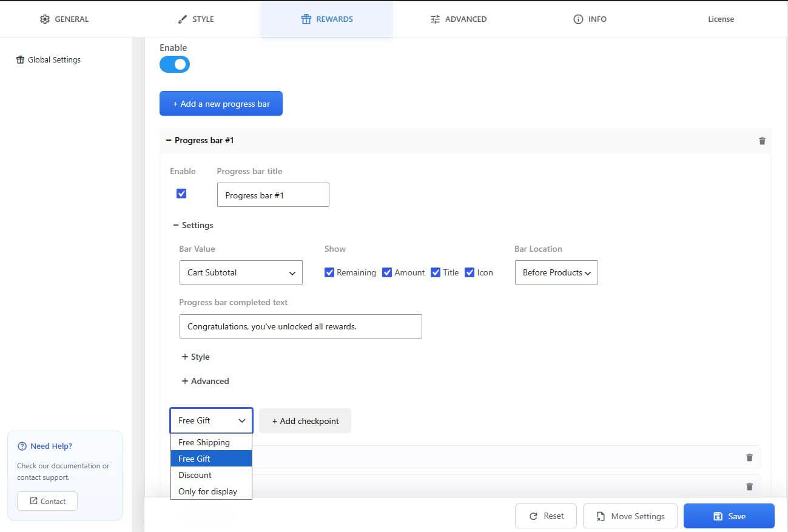The image size is (788, 532).
Task: Expand the Advanced section of the progress bar
Action: (x=205, y=381)
